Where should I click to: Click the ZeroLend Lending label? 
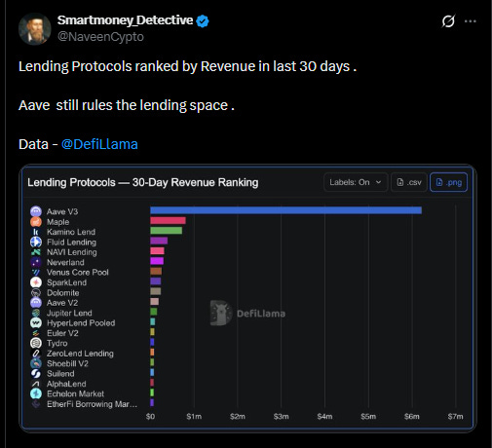click(80, 354)
